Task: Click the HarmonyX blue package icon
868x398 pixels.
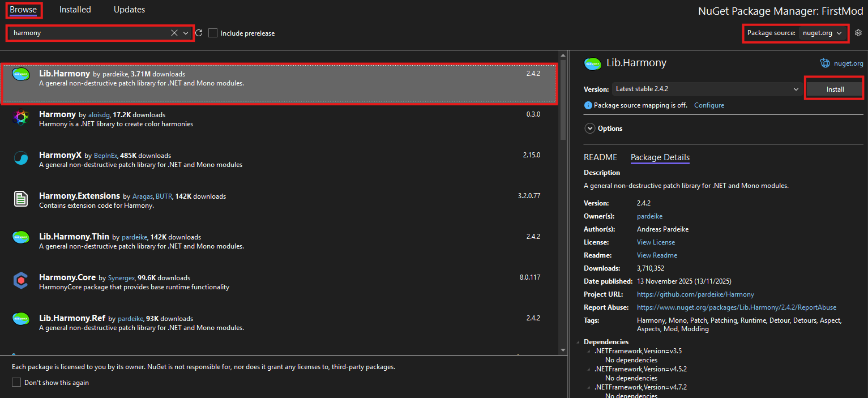Action: [x=21, y=159]
